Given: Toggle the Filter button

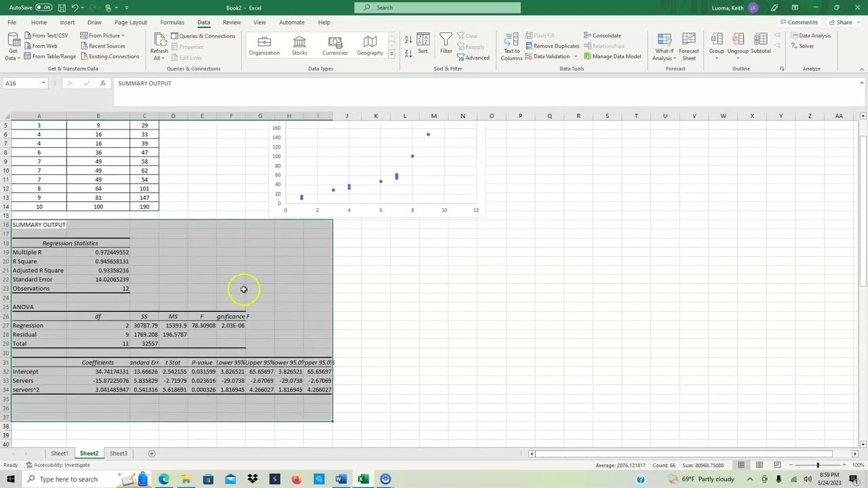Looking at the screenshot, I should pyautogui.click(x=446, y=45).
